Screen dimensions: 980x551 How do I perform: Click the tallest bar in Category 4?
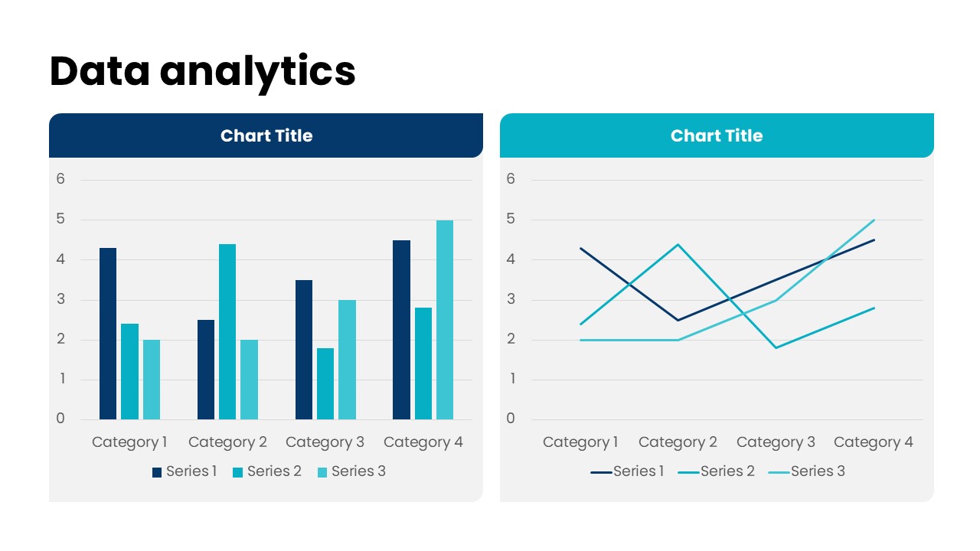(x=445, y=320)
